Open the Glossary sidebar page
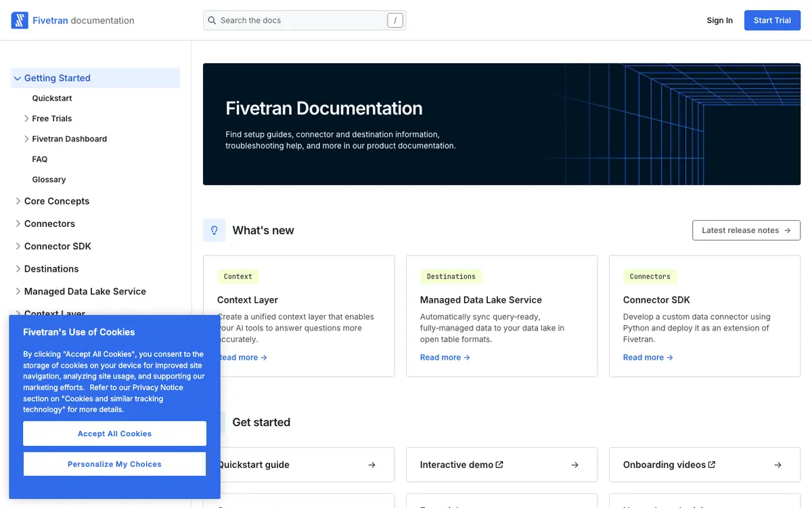This screenshot has width=812, height=508. pyautogui.click(x=49, y=179)
